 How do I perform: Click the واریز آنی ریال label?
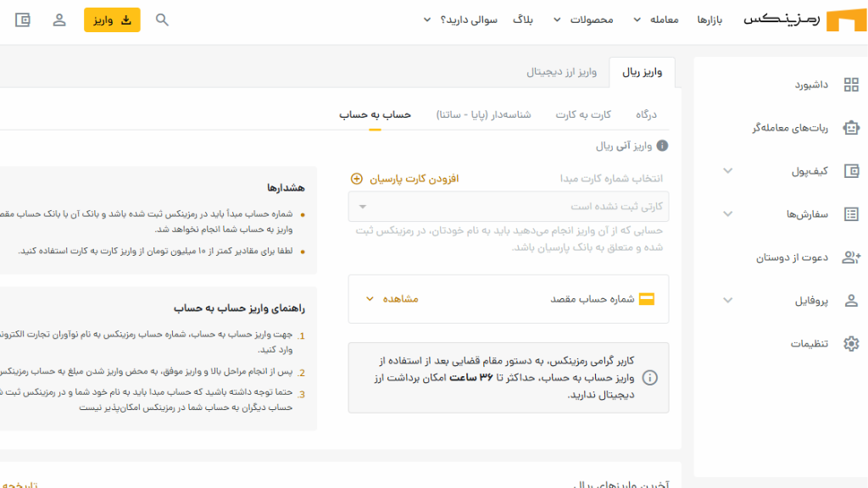click(x=624, y=146)
